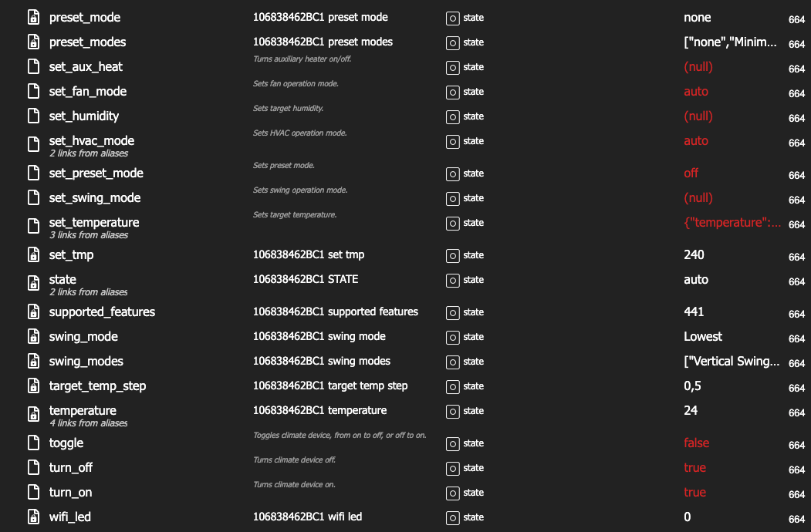Viewport: 811px width, 532px height.
Task: Click the state type icon in turn_on row
Action: point(452,493)
